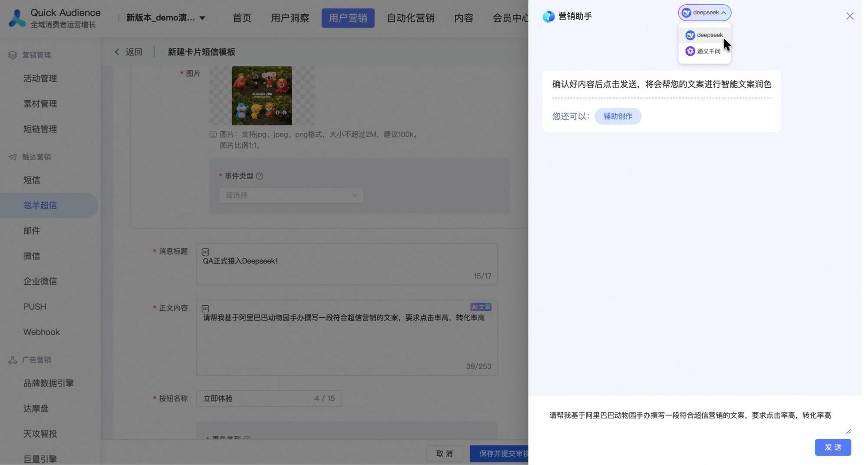Click the 按钮名称 input field

pos(269,399)
